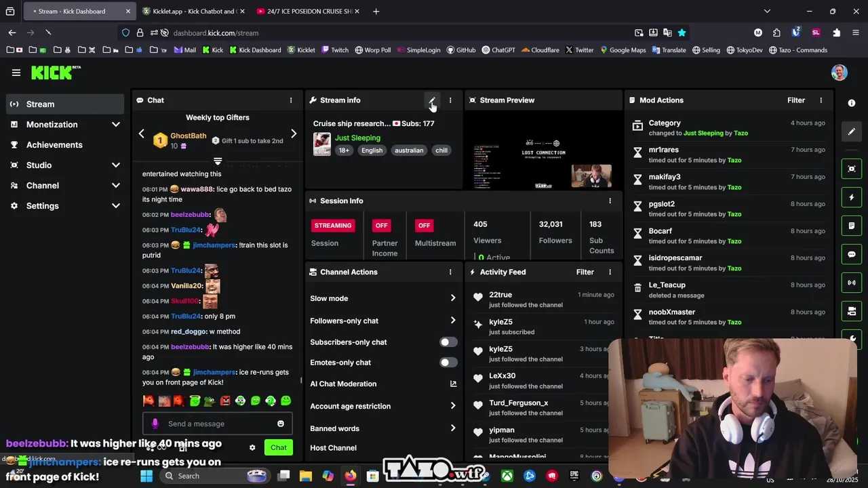Open the Session Info three-dot menu
This screenshot has height=488, width=868.
(x=610, y=201)
